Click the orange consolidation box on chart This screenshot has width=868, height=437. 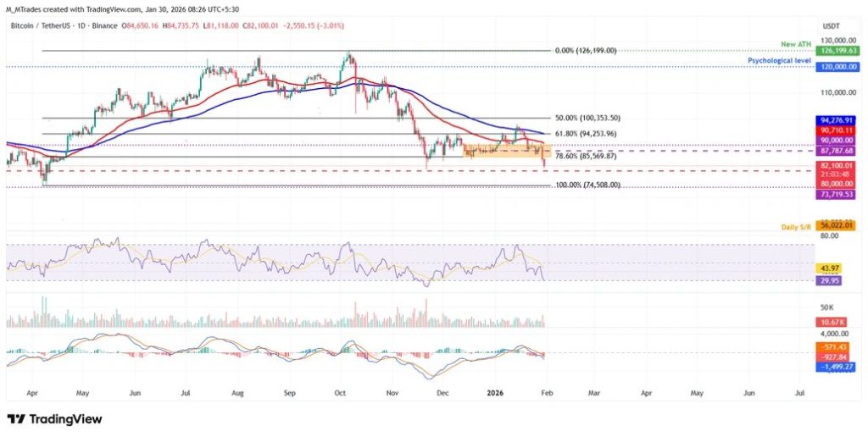point(500,151)
